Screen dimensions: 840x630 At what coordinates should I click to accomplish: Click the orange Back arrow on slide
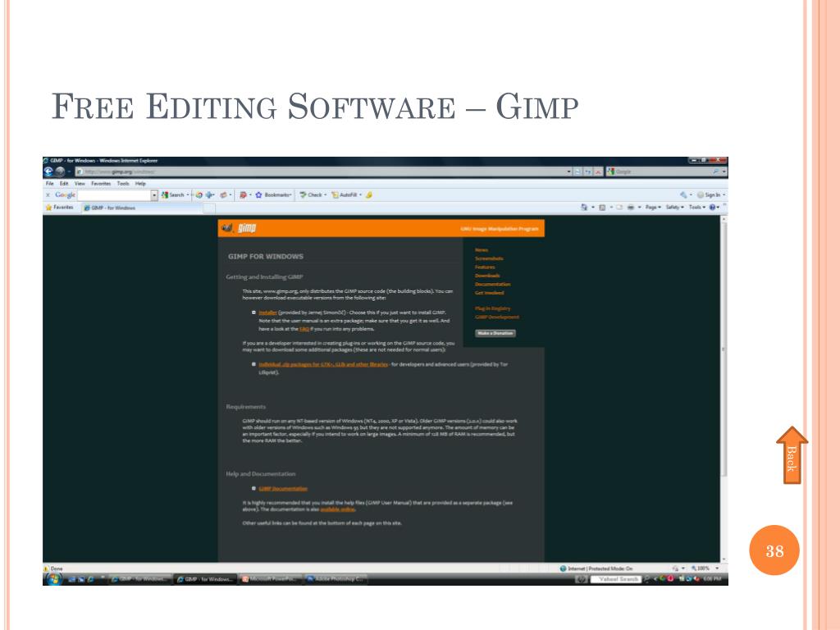point(792,454)
